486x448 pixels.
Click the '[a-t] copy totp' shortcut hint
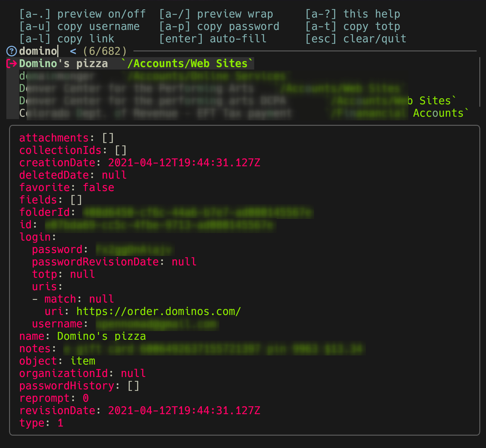(x=353, y=26)
